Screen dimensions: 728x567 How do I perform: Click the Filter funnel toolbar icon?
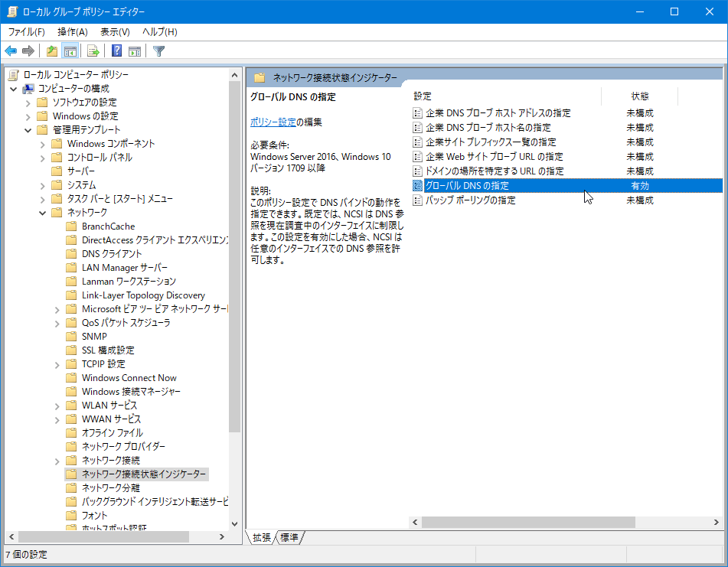tap(158, 51)
